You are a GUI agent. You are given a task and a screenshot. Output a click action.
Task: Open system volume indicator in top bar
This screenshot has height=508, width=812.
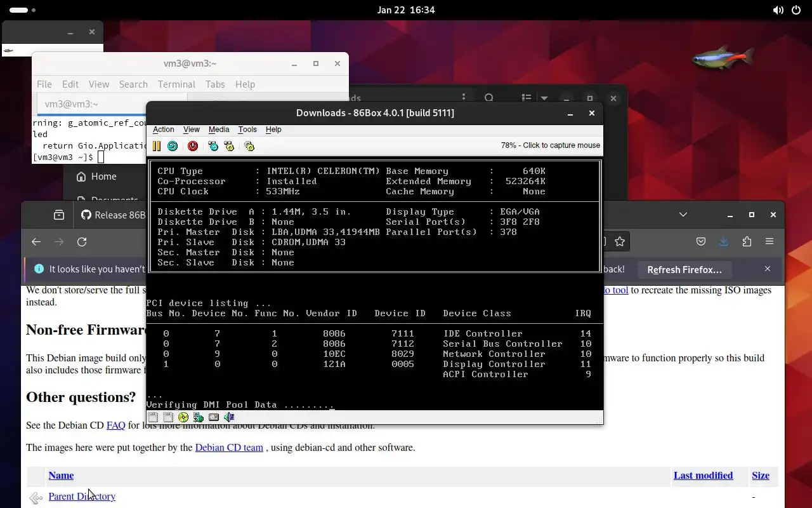pos(778,10)
